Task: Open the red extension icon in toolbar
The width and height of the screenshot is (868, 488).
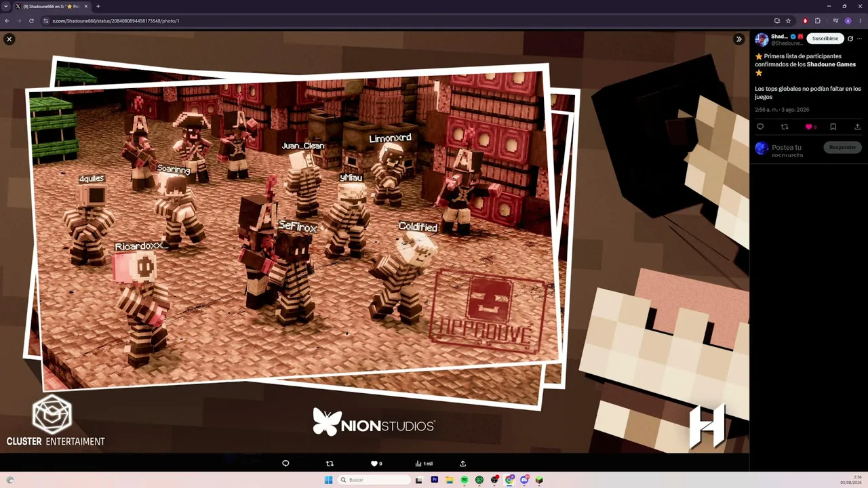Action: (806, 21)
